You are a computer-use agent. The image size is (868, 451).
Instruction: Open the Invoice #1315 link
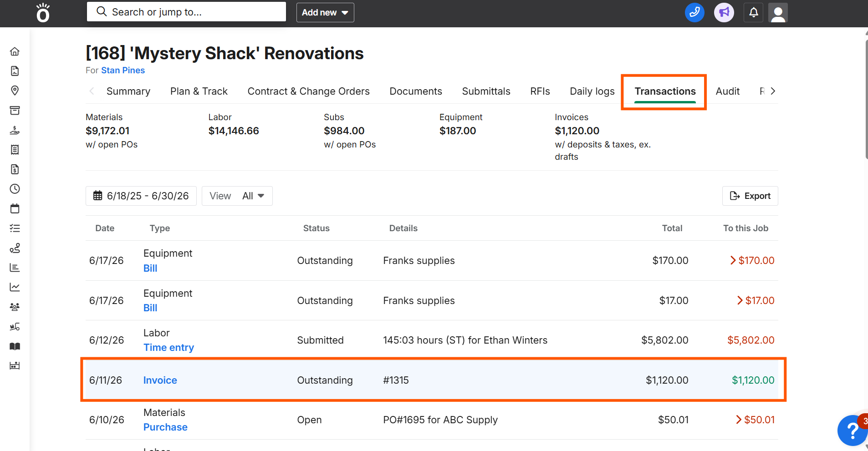click(160, 380)
